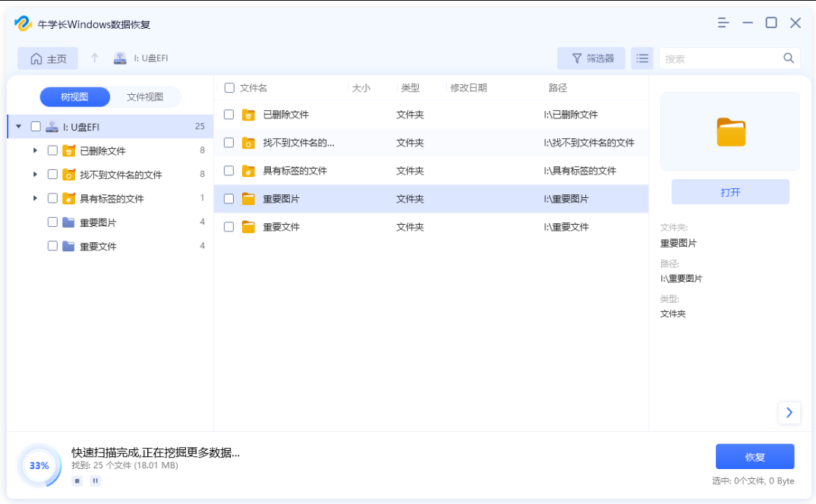
Task: Click the 打开 button in preview panel
Action: pyautogui.click(x=730, y=192)
